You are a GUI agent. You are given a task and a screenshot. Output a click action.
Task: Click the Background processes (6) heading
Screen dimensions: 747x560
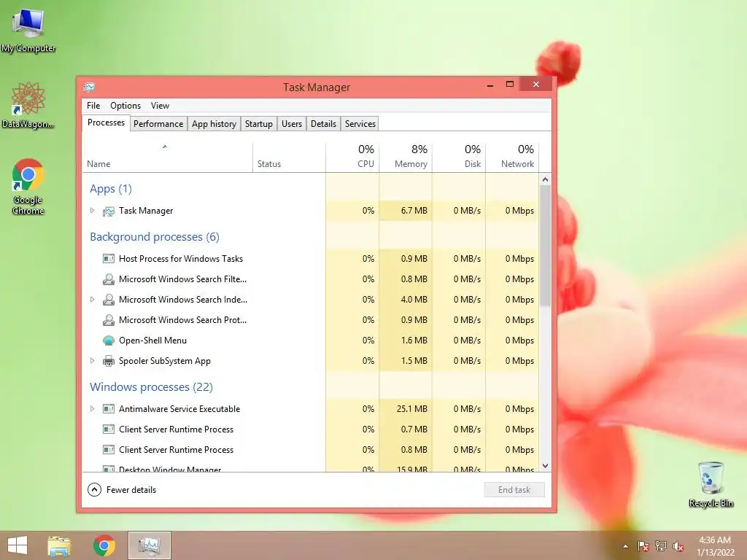pyautogui.click(x=155, y=237)
